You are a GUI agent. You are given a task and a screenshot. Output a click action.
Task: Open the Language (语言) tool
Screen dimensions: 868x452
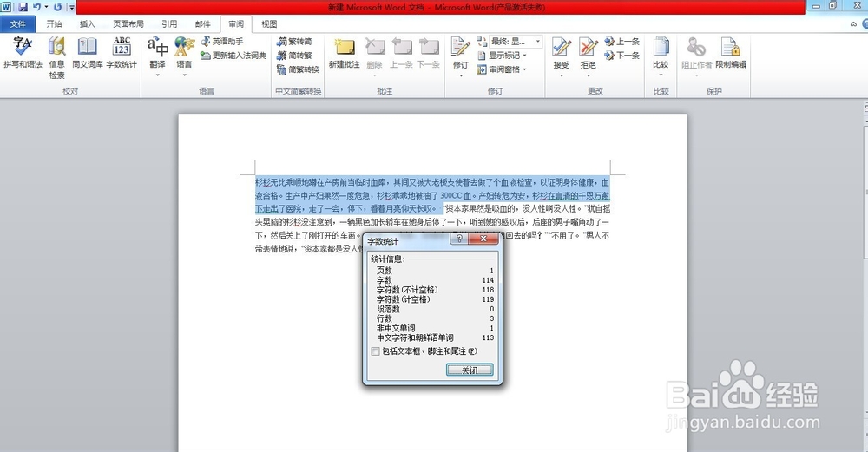(x=184, y=56)
